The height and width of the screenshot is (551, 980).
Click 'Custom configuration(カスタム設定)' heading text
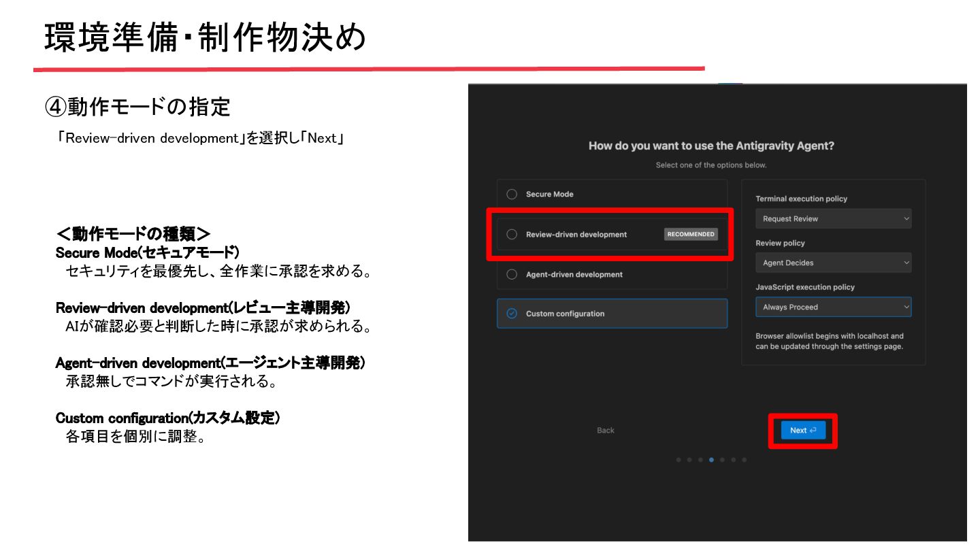coord(167,418)
